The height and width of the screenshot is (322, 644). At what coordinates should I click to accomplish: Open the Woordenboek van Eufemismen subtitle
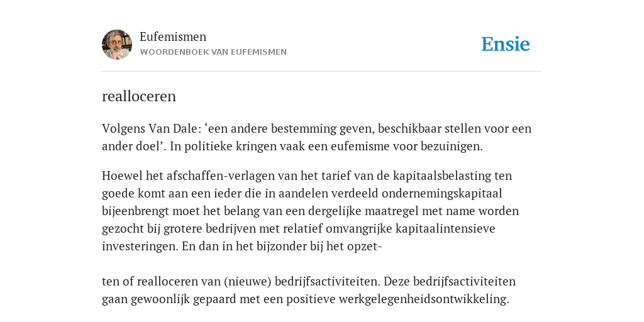(x=213, y=52)
